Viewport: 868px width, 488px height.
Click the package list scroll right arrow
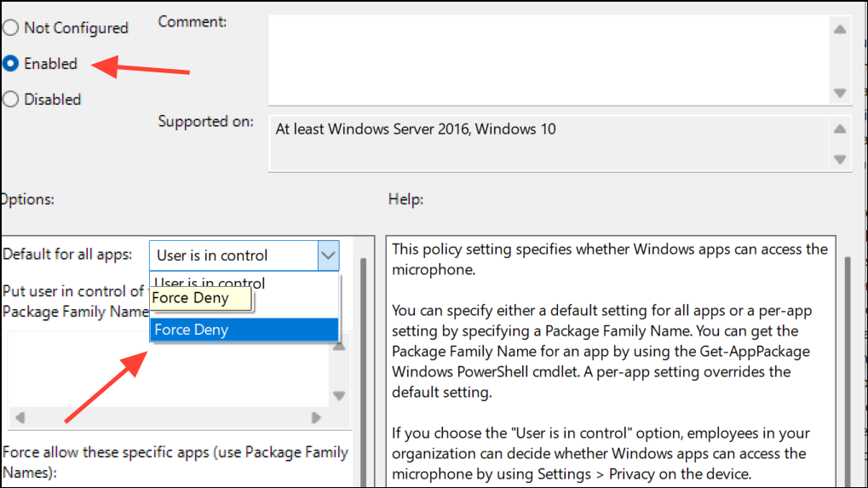pyautogui.click(x=316, y=418)
